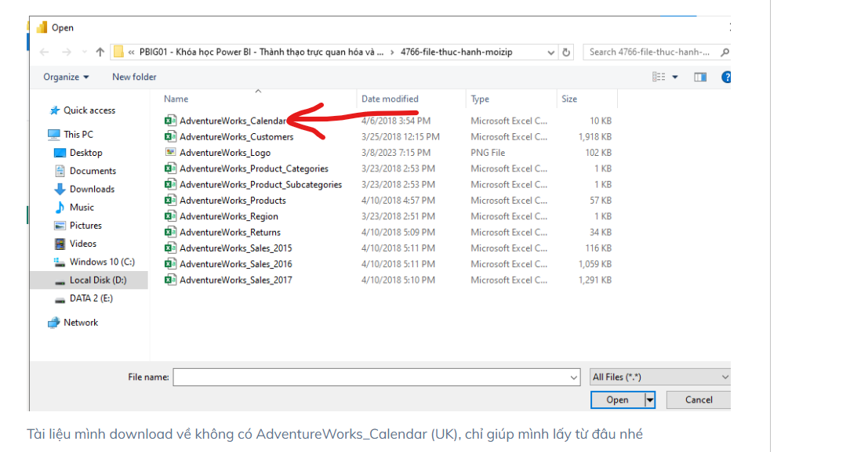Create a New folder

point(134,77)
